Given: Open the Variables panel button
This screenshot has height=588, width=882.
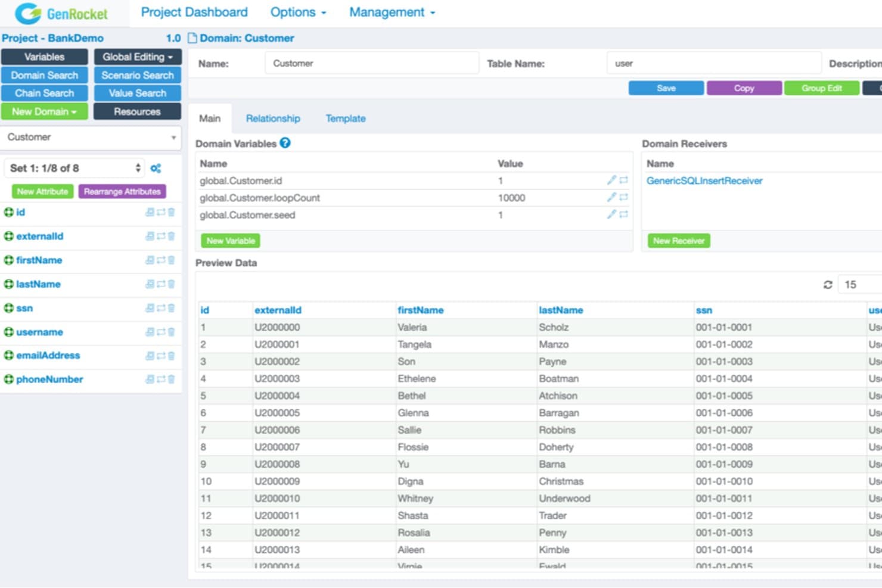Looking at the screenshot, I should (x=45, y=57).
